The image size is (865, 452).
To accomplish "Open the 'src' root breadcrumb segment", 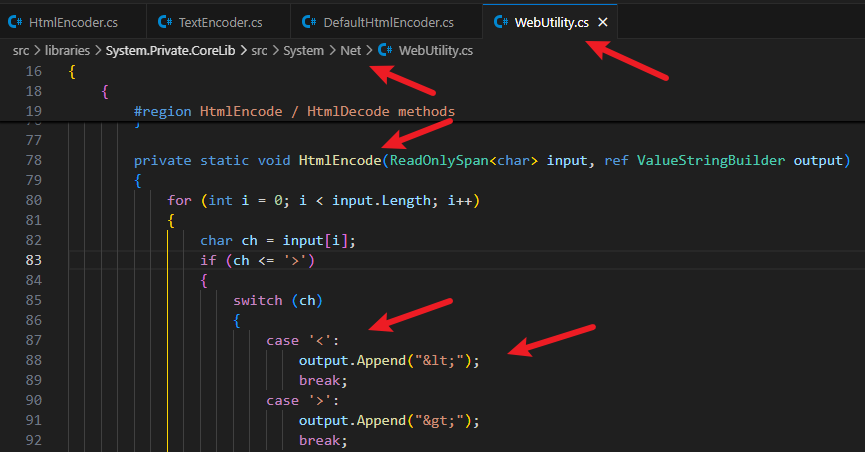I will point(21,51).
